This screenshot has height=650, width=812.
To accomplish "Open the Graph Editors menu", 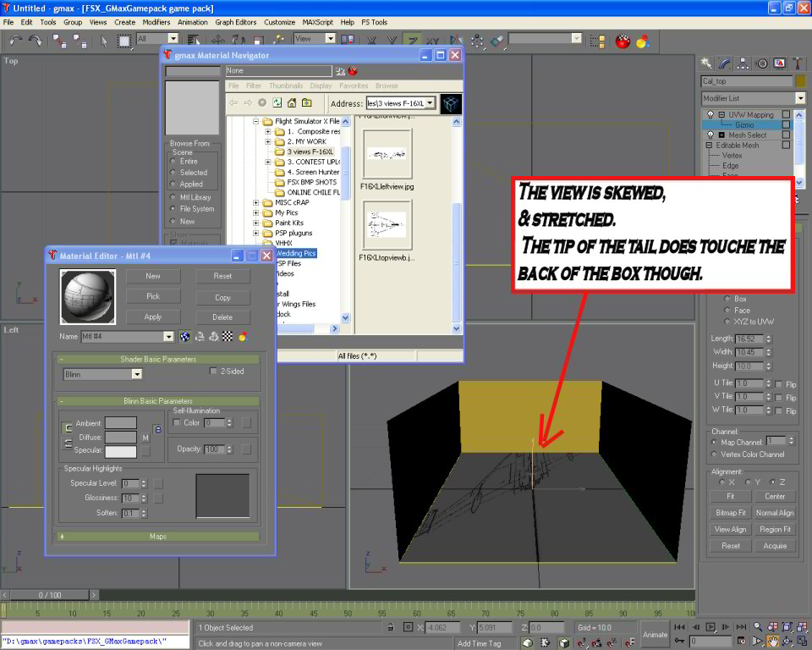I will click(235, 22).
